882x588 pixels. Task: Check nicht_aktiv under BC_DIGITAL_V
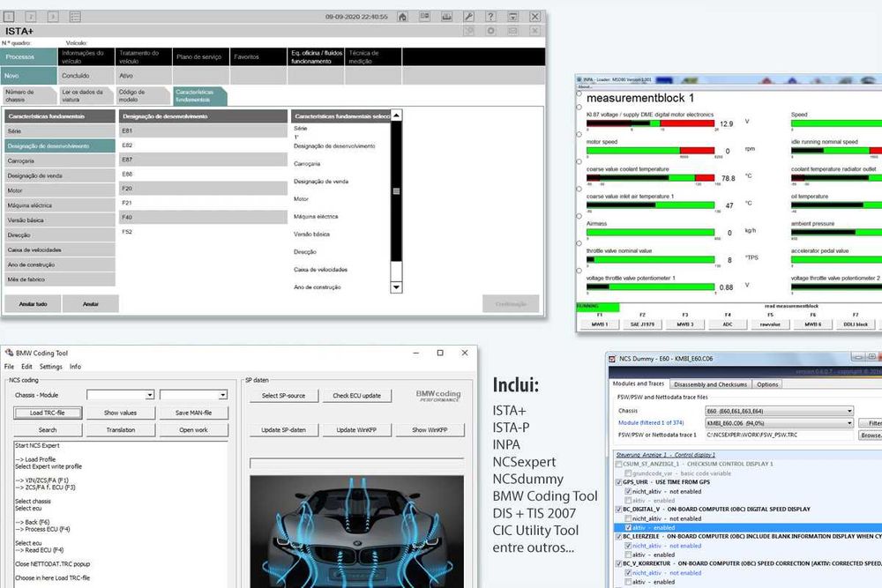pos(628,519)
